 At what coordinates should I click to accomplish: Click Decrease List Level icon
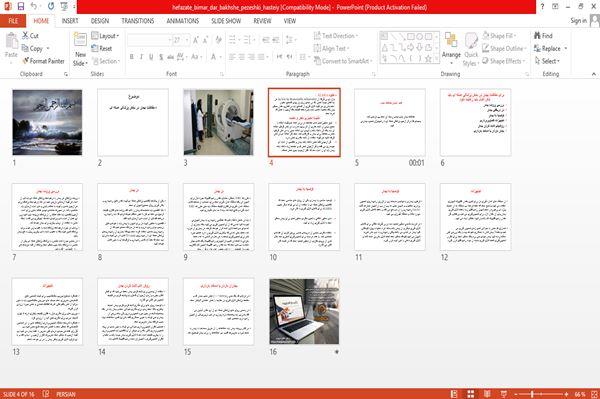tap(266, 40)
